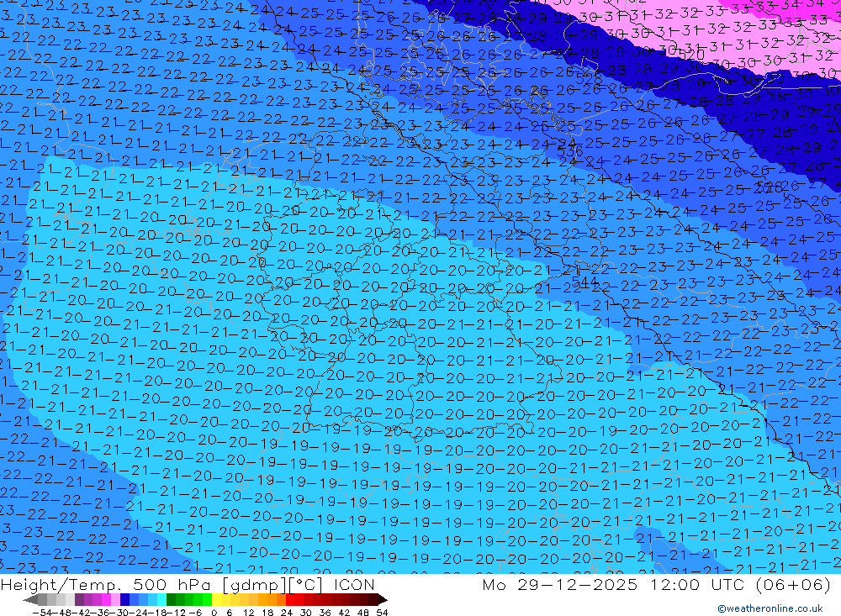Click the dark green legend swatch above -12
This screenshot has height=616, width=841.
pos(171,599)
